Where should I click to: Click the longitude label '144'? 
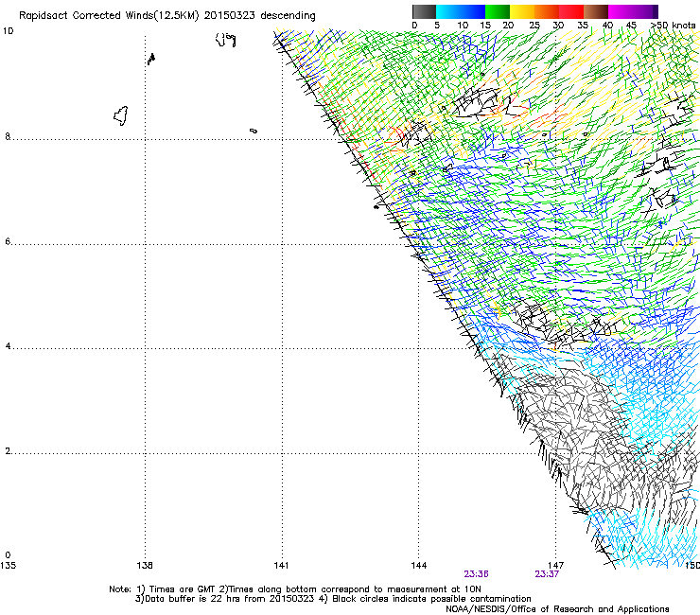(419, 566)
